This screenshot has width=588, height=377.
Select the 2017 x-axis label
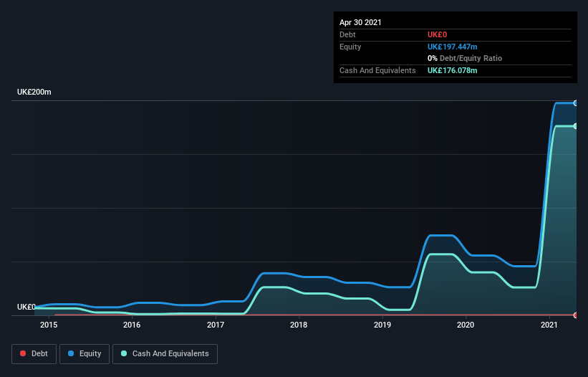tap(216, 325)
